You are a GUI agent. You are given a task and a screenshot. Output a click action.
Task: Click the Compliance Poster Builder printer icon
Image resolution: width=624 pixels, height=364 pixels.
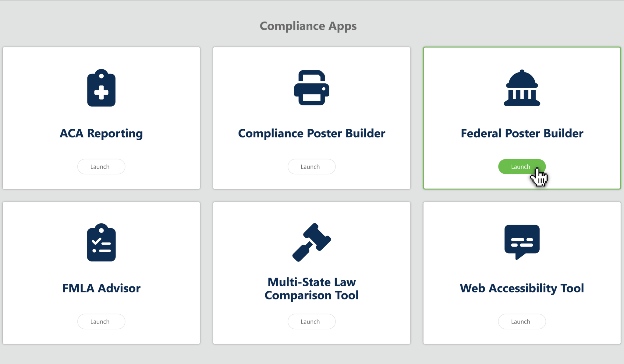[311, 88]
